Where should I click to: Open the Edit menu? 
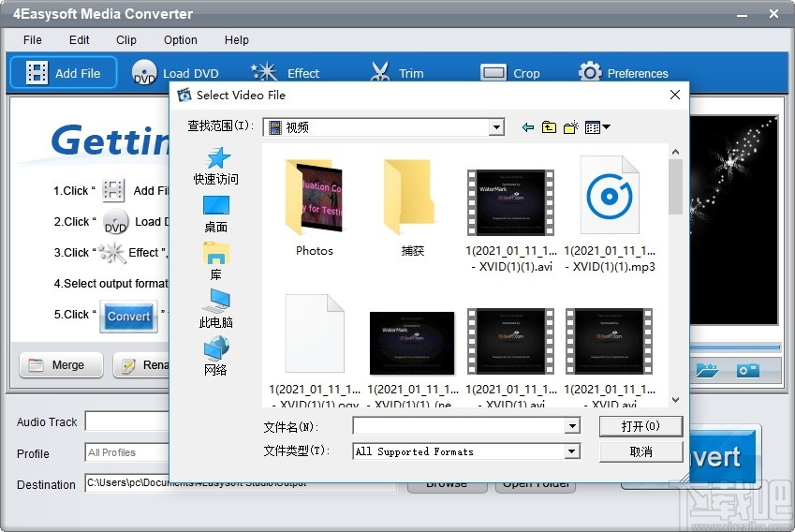click(x=79, y=40)
